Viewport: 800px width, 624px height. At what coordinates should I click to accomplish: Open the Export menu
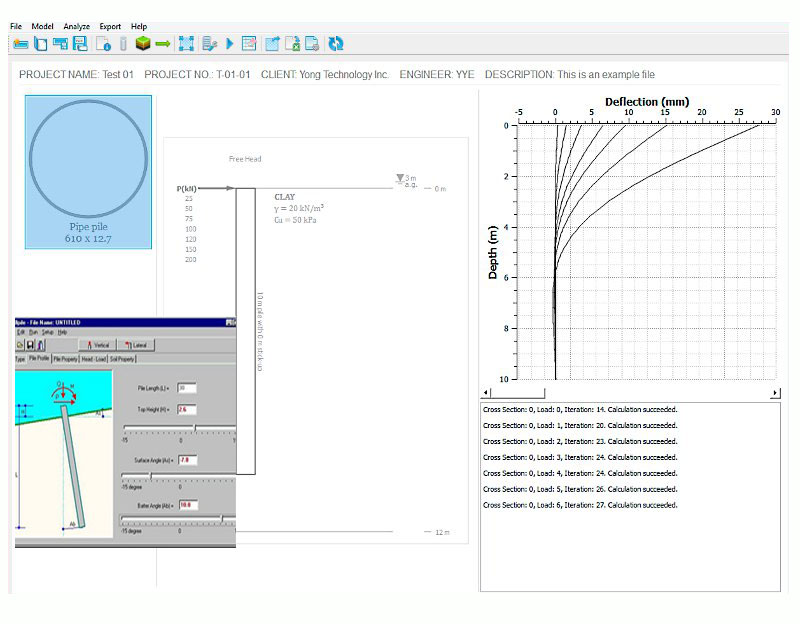pyautogui.click(x=110, y=26)
